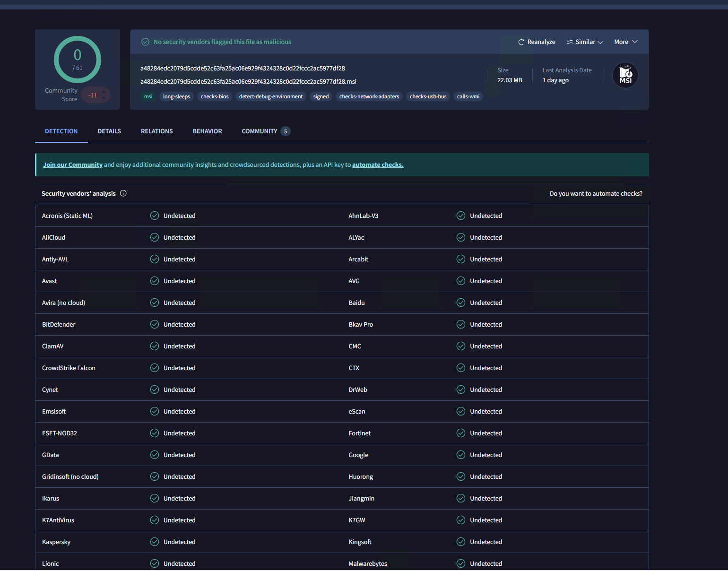Go to the Relations tab

point(157,131)
